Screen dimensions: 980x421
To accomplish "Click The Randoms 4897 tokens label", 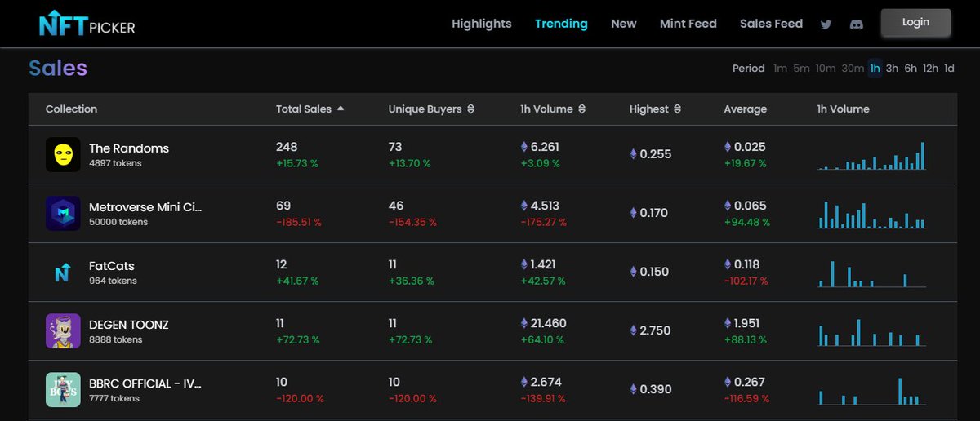I will [115, 163].
